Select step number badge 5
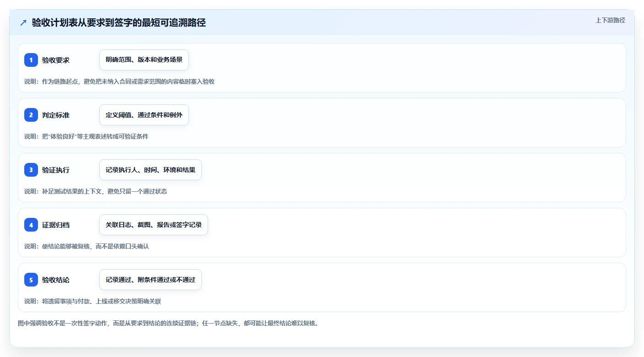 [x=31, y=280]
